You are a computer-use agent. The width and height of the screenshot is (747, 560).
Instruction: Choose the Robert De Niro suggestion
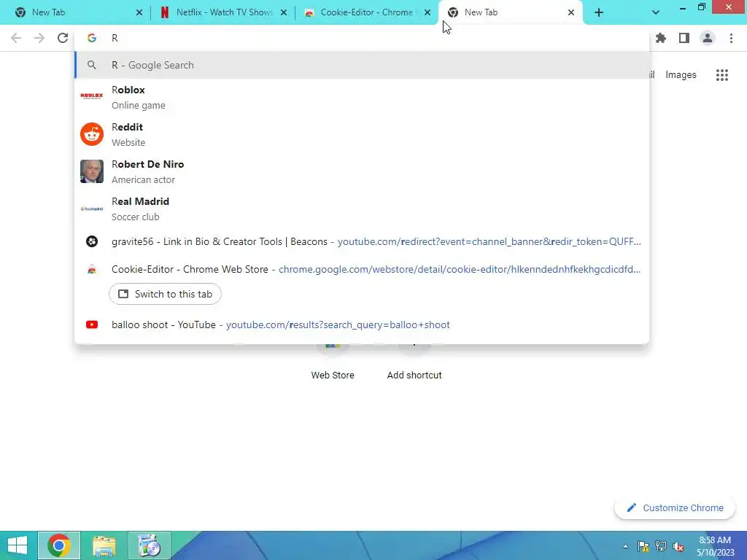pyautogui.click(x=362, y=171)
